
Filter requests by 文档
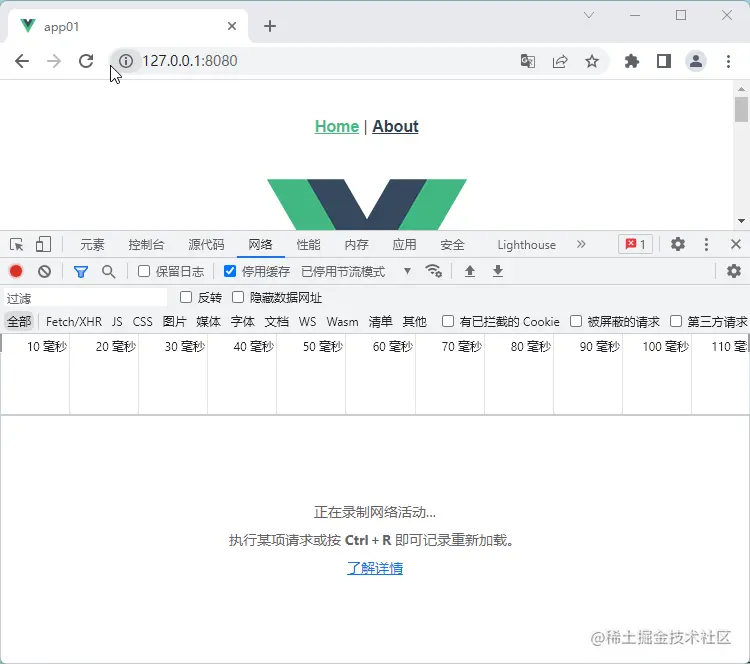pos(276,321)
